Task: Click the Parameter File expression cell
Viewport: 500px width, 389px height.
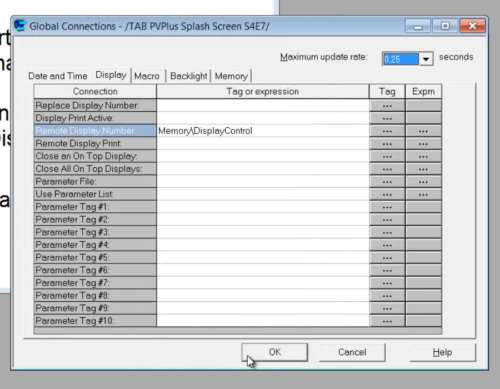Action: pos(263,182)
